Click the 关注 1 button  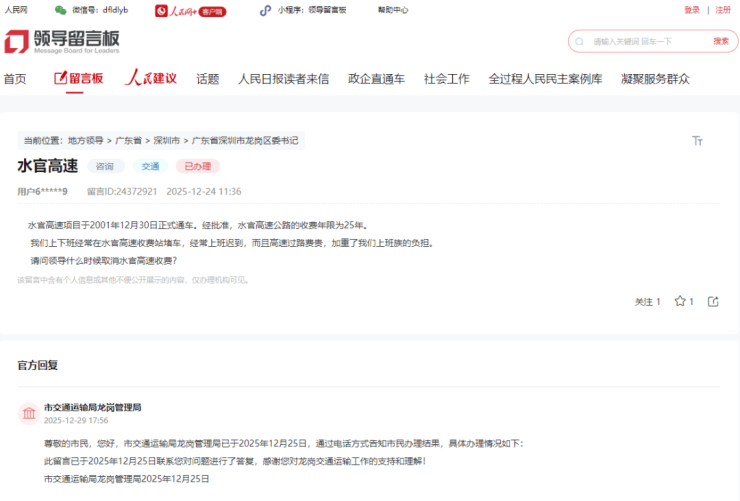pos(647,302)
